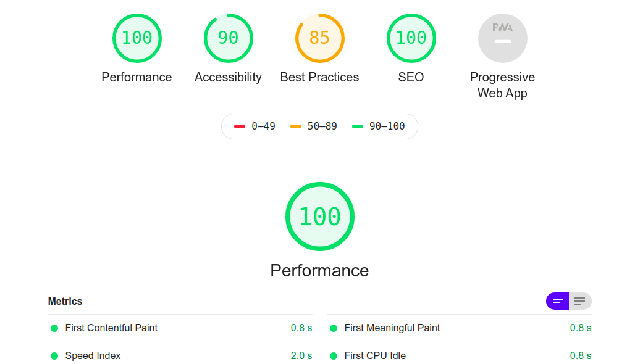Open the SEO score gauge
This screenshot has width=627, height=364.
[x=411, y=38]
